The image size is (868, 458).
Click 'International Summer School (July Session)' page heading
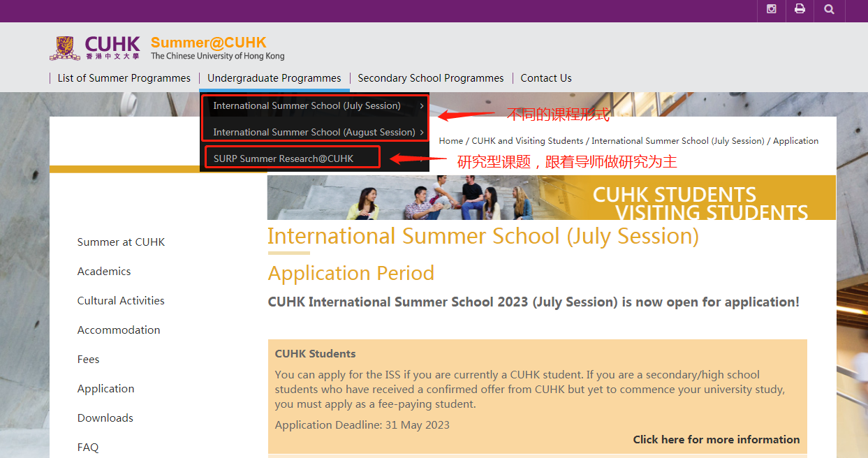pos(483,237)
